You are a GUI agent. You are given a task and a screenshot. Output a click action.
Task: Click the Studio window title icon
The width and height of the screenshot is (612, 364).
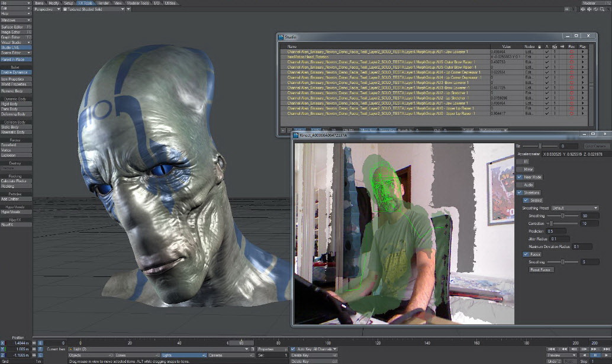pyautogui.click(x=281, y=37)
